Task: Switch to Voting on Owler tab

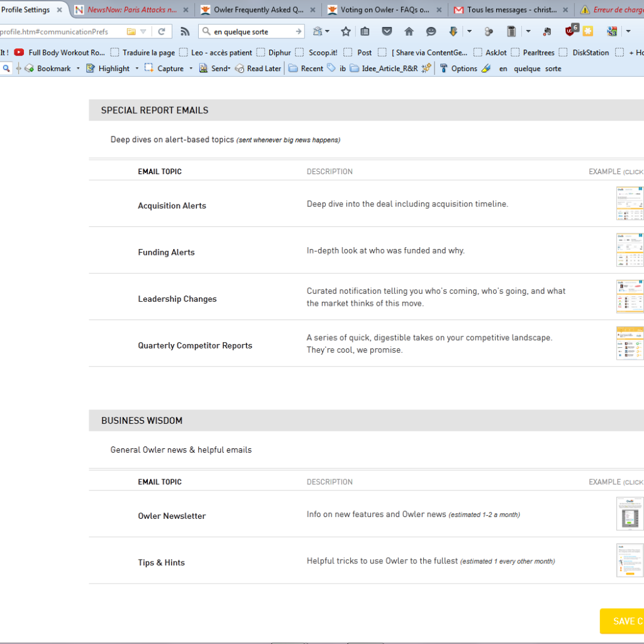Action: (385, 9)
